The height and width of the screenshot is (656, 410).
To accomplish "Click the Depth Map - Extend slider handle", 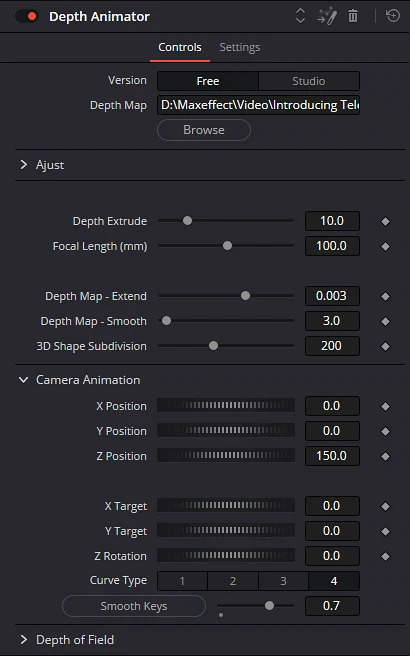I will (246, 296).
